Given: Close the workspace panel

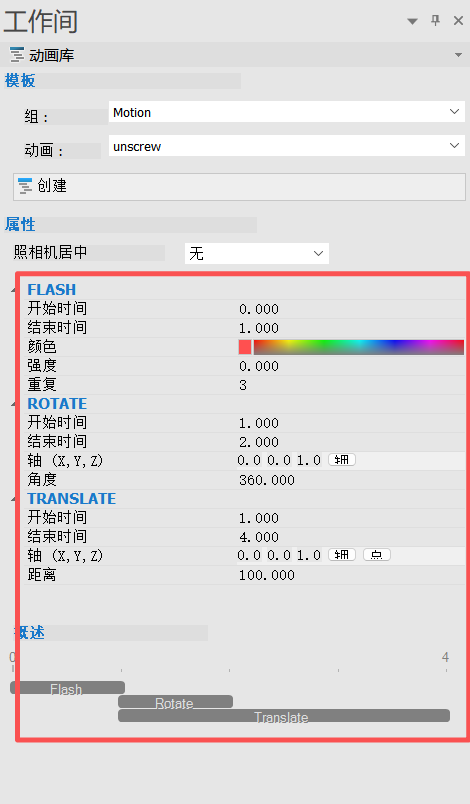Looking at the screenshot, I should [458, 21].
